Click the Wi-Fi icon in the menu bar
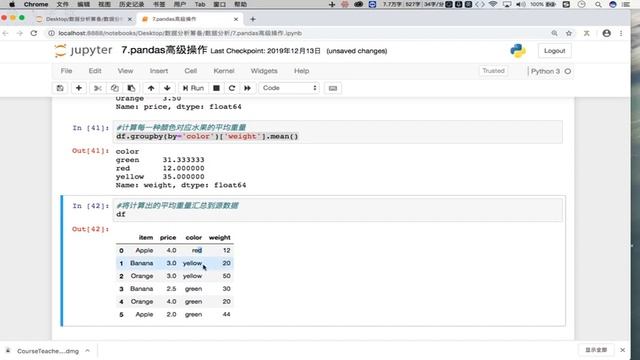The width and height of the screenshot is (640, 360). click(x=493, y=4)
